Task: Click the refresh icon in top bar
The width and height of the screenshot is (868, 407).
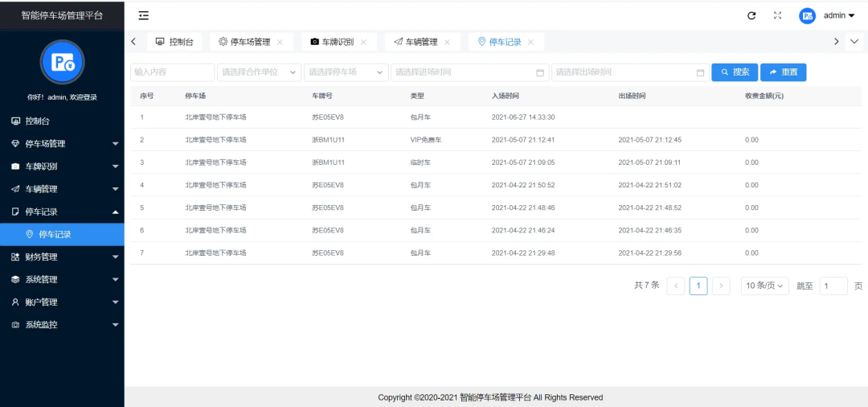Action: pyautogui.click(x=751, y=15)
